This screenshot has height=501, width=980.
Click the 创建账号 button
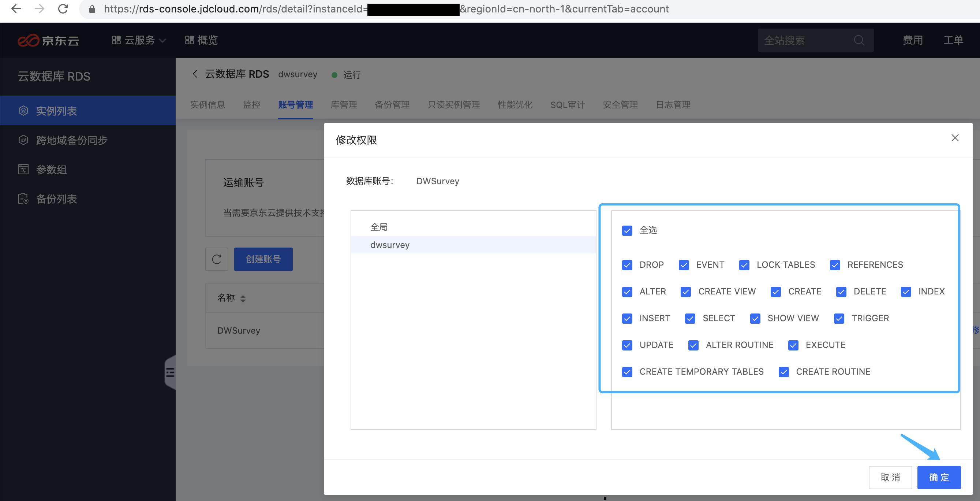coord(263,259)
